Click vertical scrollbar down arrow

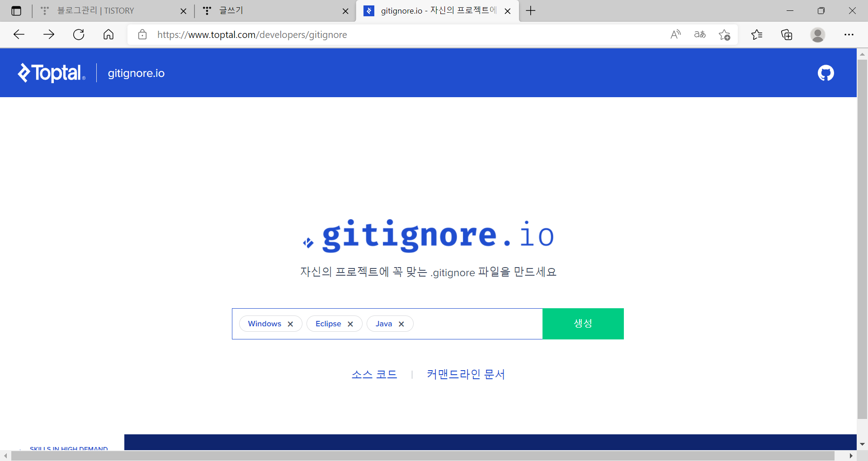click(862, 444)
